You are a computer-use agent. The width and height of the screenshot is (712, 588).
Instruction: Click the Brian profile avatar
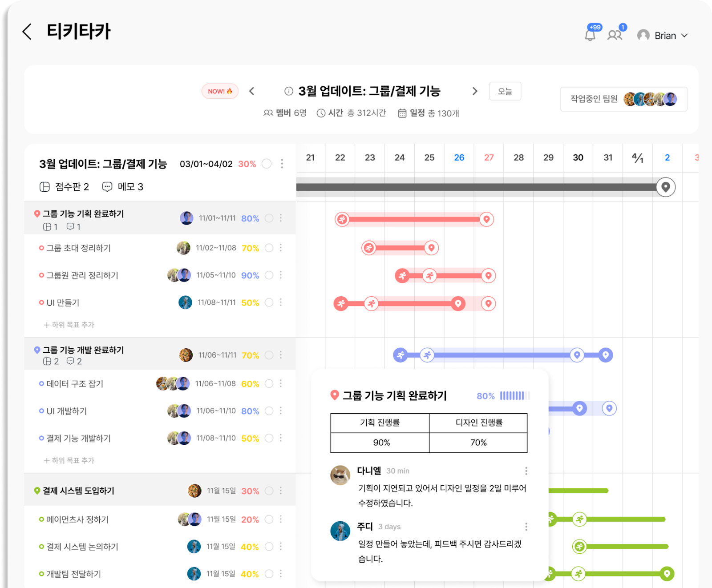643,36
